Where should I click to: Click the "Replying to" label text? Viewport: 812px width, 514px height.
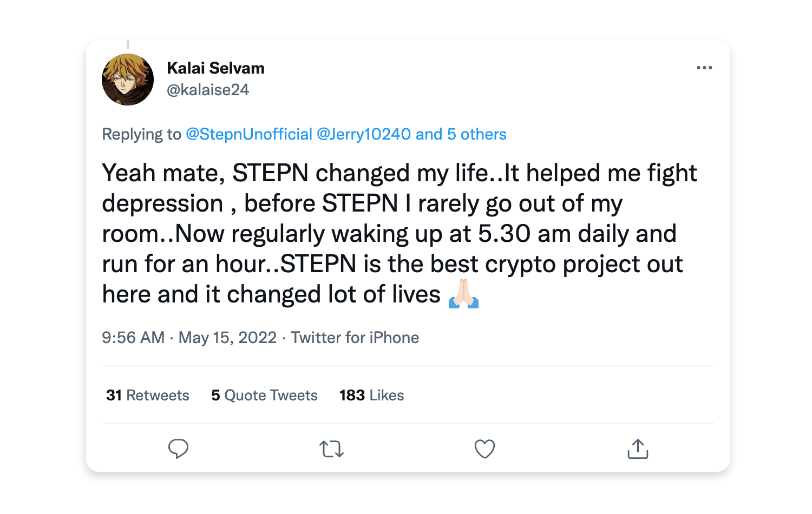tap(141, 134)
